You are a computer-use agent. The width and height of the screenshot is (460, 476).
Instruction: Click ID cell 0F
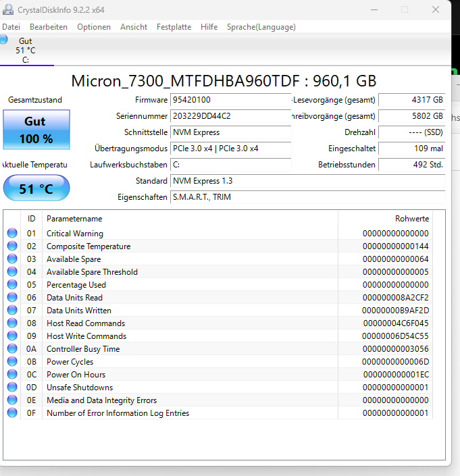click(31, 413)
